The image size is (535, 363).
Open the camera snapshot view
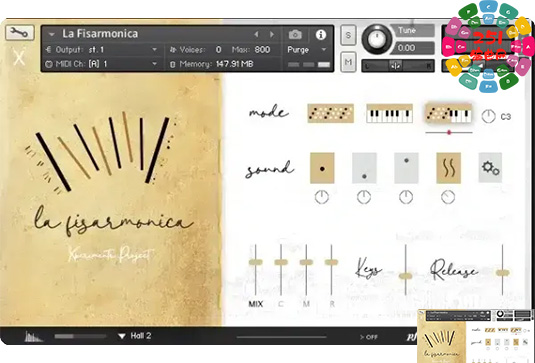click(x=295, y=34)
